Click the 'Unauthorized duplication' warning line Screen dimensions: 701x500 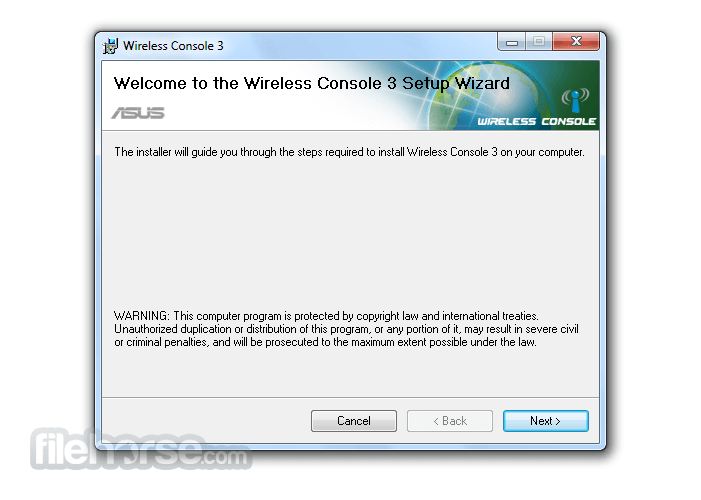point(346,329)
